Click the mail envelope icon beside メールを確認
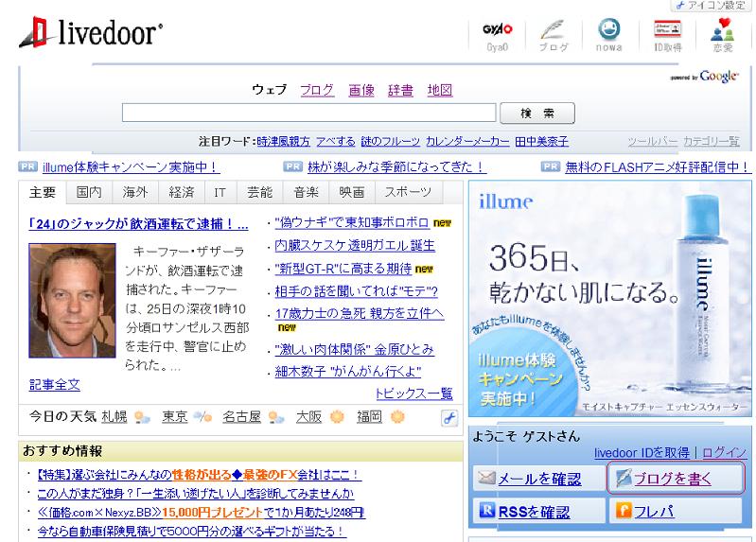The height and width of the screenshot is (542, 756). pos(486,478)
